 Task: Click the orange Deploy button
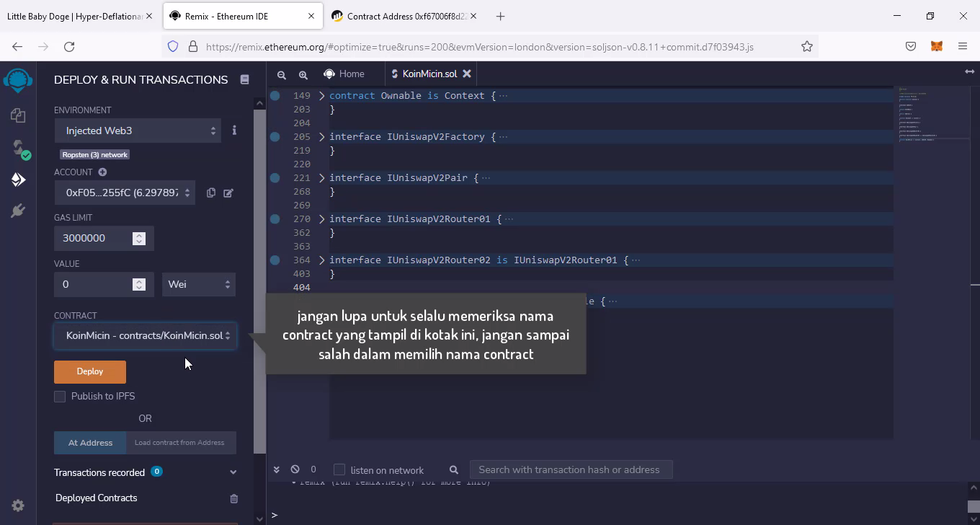[x=90, y=371]
